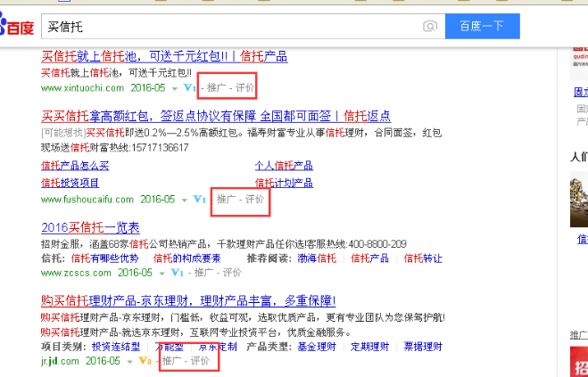The width and height of the screenshot is (588, 377).
Task: Open result 买买信托拿高额红包，签返点协议有保障
Action: (216, 116)
